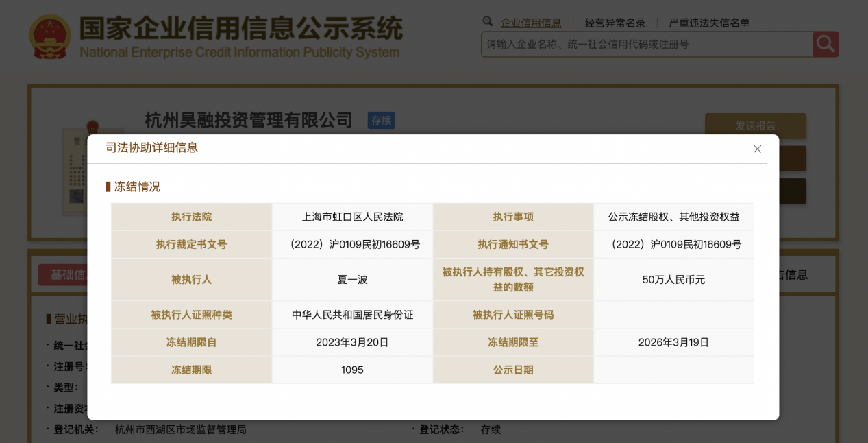Open the 严重违法失信名单 search category
This screenshot has height=443, width=868.
pyautogui.click(x=709, y=23)
